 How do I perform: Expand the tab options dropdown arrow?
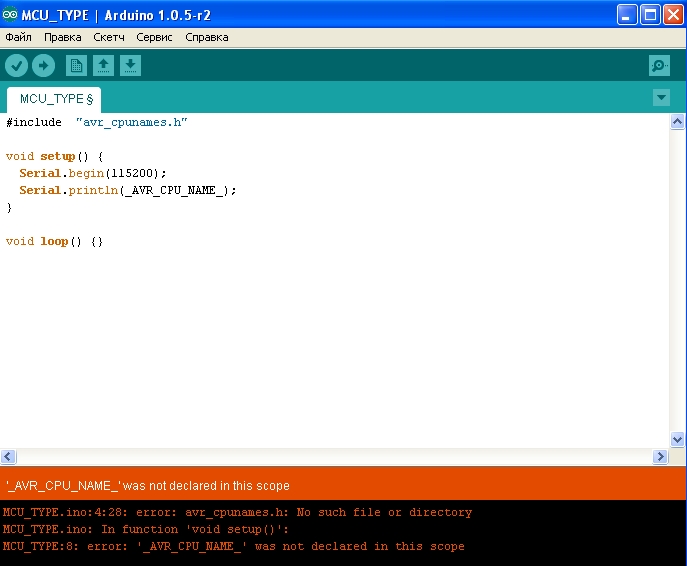pos(661,97)
